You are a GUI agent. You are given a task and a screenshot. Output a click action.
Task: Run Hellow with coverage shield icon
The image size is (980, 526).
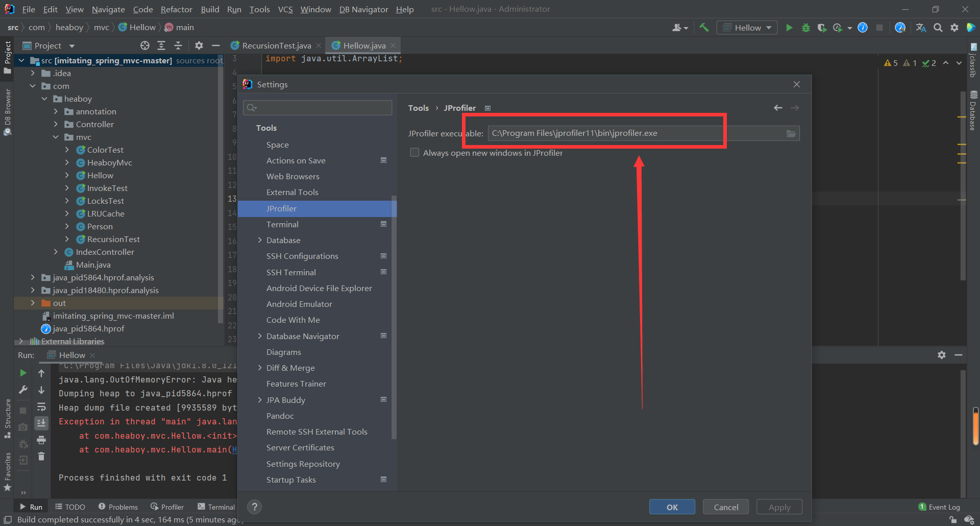coord(822,28)
